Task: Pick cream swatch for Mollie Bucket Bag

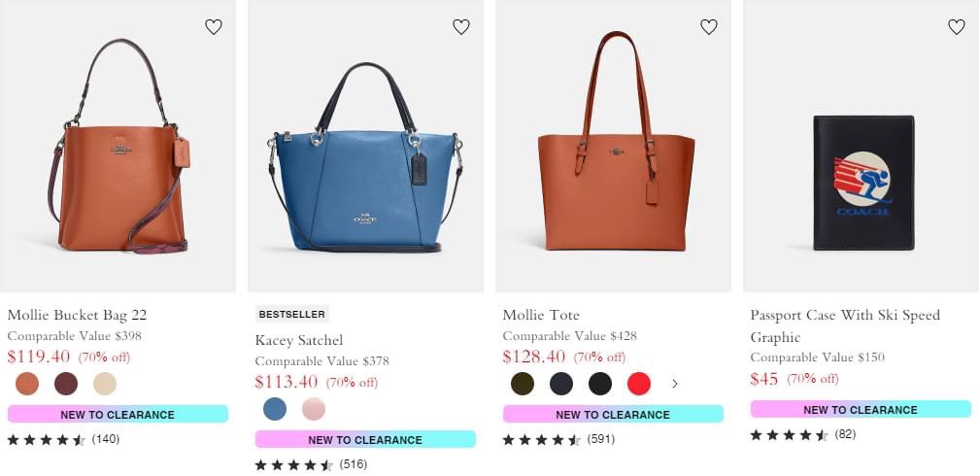Action: pyautogui.click(x=104, y=384)
